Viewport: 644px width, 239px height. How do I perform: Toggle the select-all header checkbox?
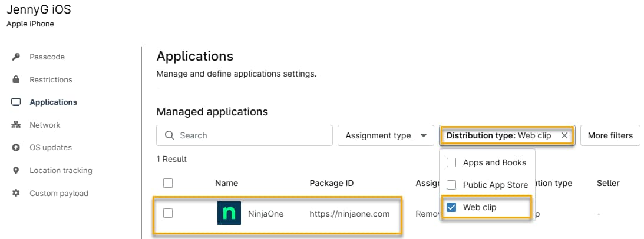(x=168, y=183)
